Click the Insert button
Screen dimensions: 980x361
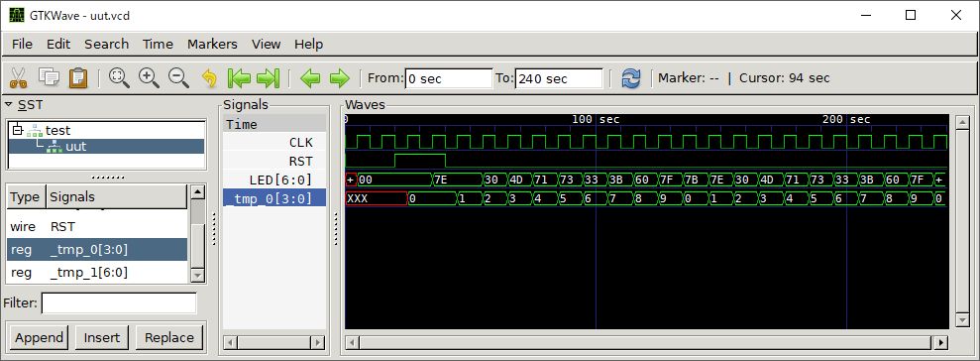point(102,338)
